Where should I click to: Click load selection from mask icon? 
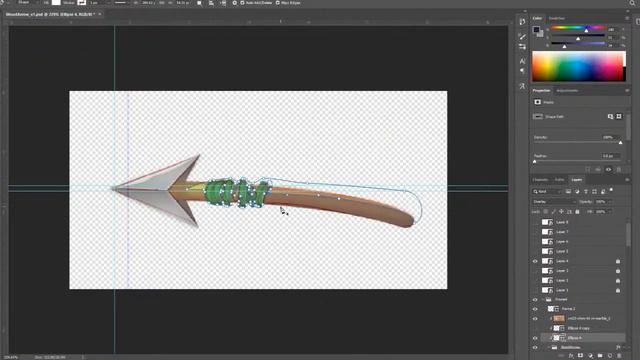click(588, 169)
